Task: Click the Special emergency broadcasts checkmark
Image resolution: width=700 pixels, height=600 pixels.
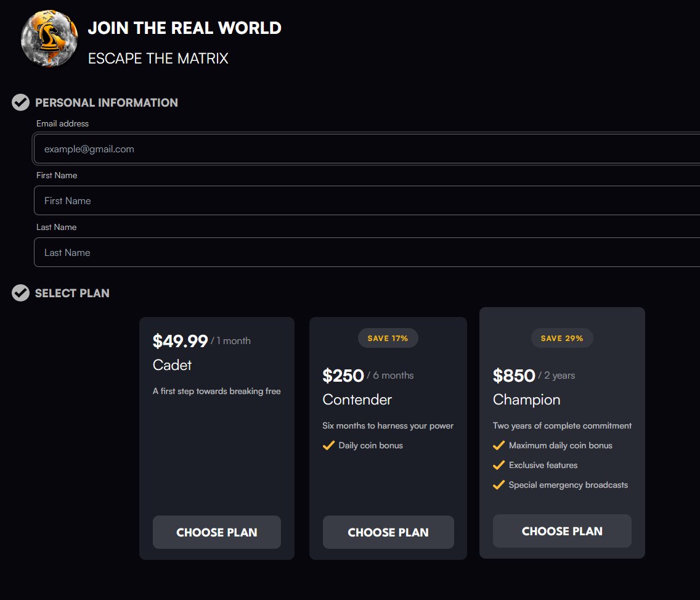Action: 499,485
